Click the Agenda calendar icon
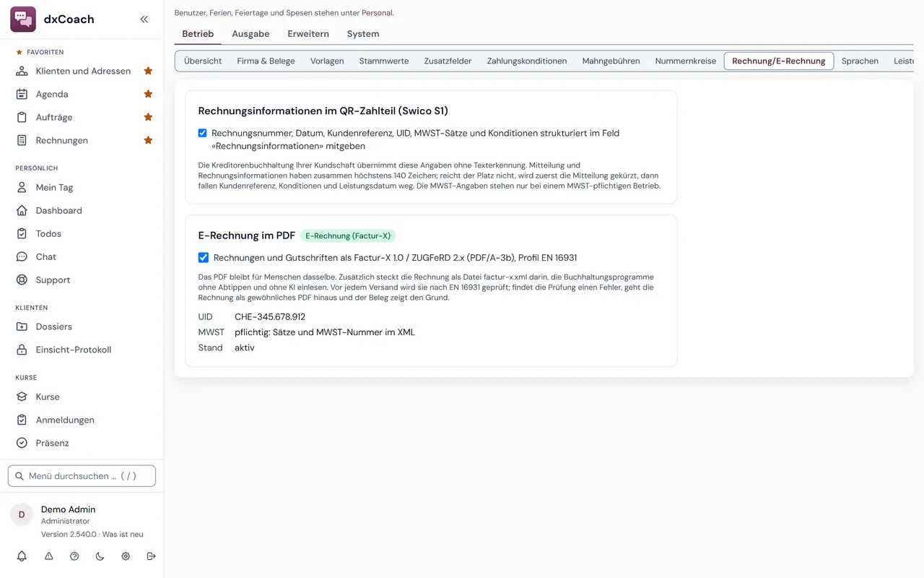The height and width of the screenshot is (578, 924). coord(22,94)
